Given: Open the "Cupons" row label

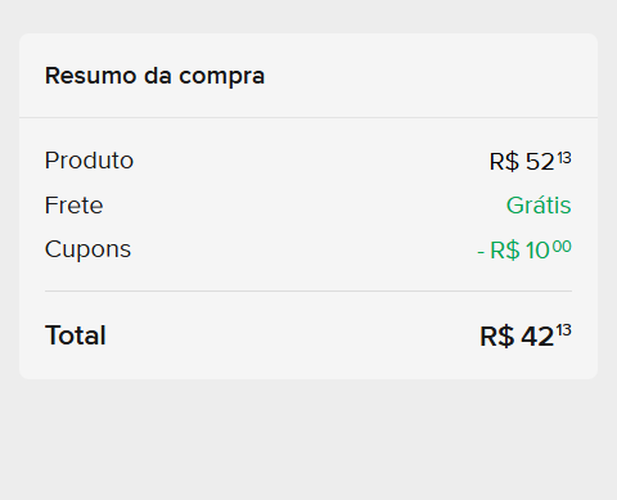Looking at the screenshot, I should [x=88, y=249].
